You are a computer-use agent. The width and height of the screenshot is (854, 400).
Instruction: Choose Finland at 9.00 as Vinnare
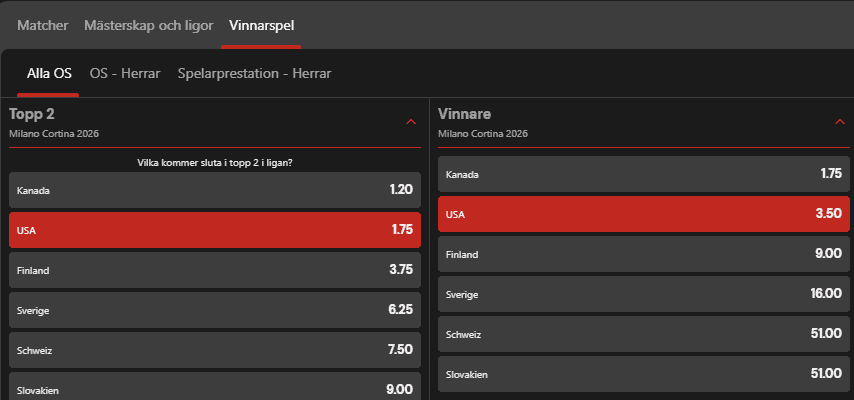[643, 254]
